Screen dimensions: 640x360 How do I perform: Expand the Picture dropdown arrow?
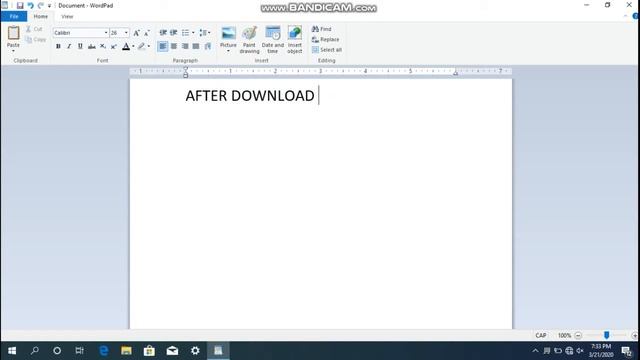[228, 51]
